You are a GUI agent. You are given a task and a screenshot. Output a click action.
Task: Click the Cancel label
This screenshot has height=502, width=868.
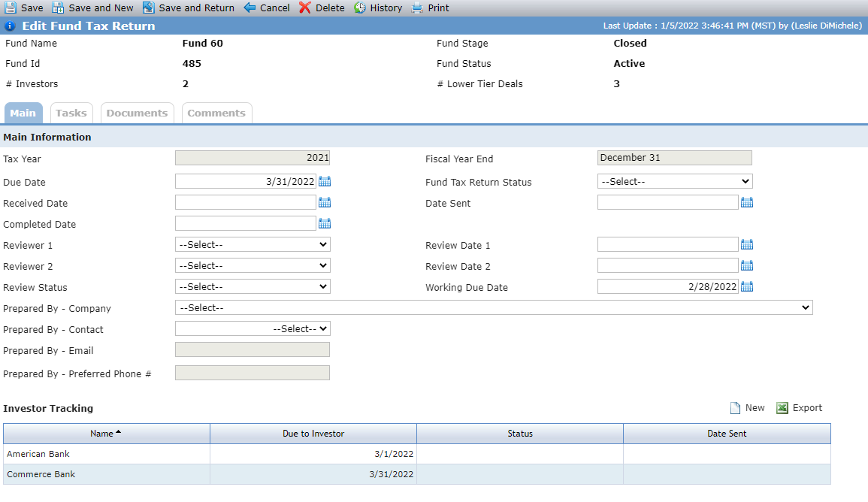[x=274, y=8]
